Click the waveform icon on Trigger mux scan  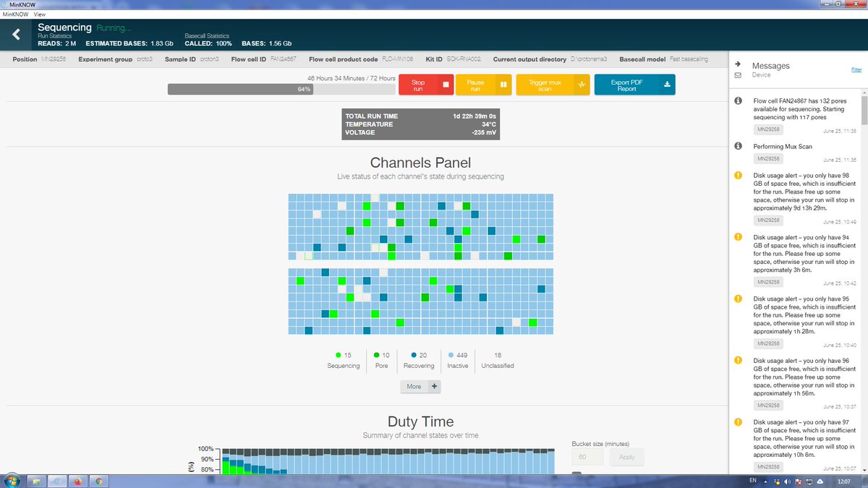[x=583, y=85]
